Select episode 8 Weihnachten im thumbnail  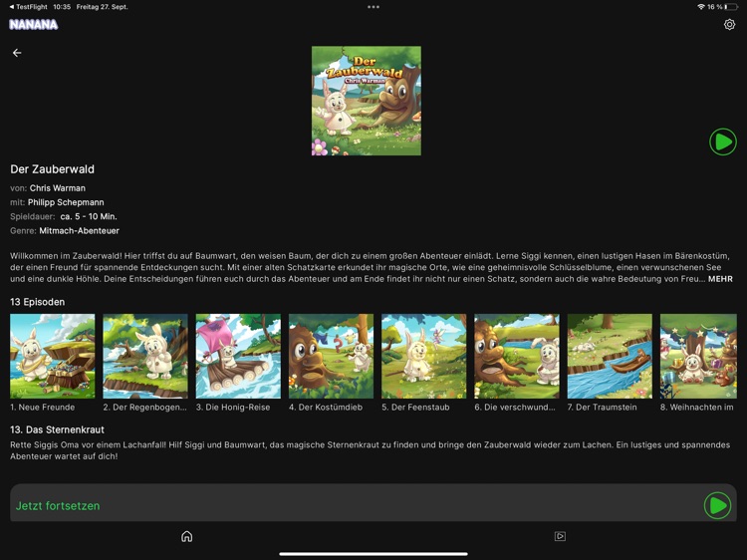click(698, 356)
